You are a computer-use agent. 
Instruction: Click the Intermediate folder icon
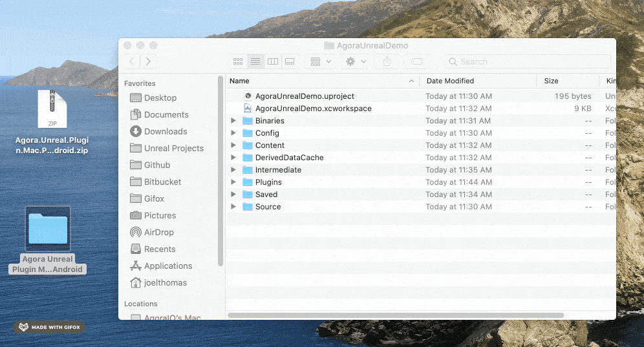[x=248, y=170]
